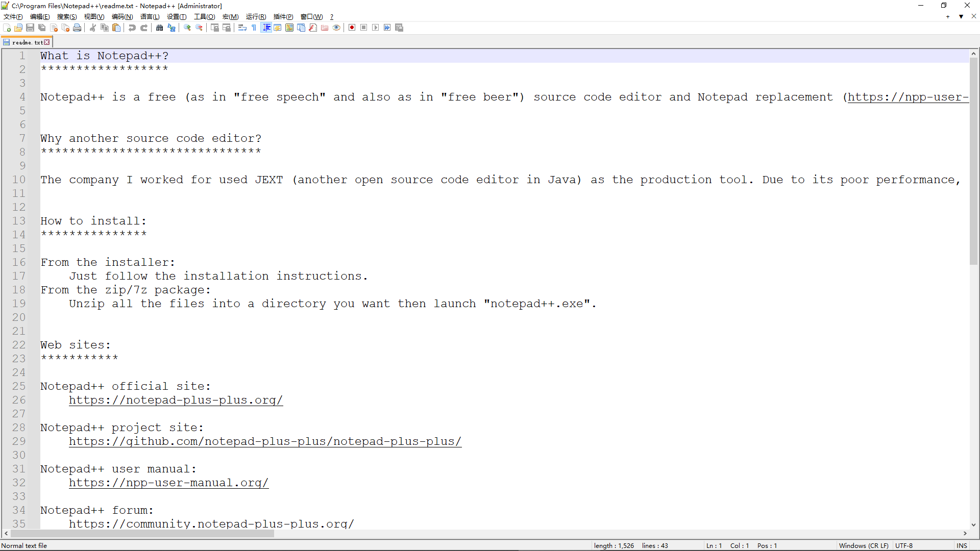980x551 pixels.
Task: Create a new file with New icon
Action: 7,28
